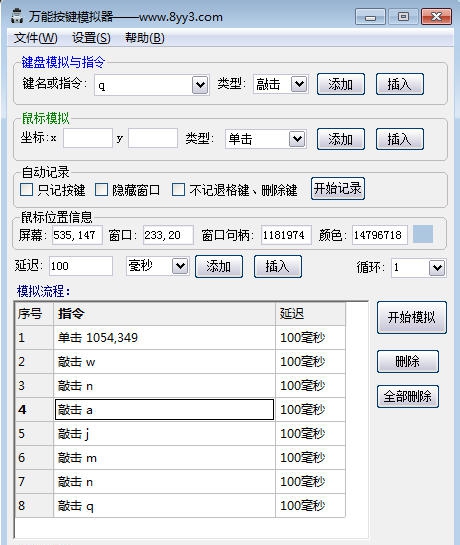Viewport: 460px width, 545px height.
Task: Click the 屏幕 position field 535, 147
Action: 77,235
